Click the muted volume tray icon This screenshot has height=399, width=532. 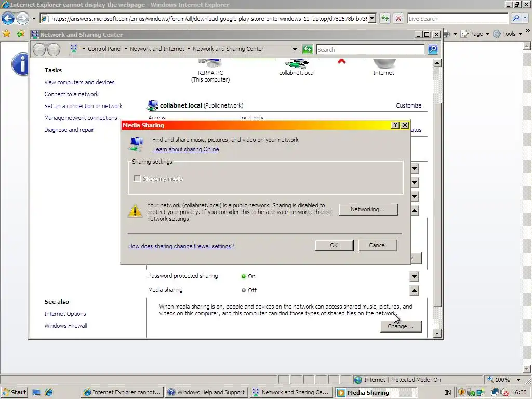tap(504, 393)
